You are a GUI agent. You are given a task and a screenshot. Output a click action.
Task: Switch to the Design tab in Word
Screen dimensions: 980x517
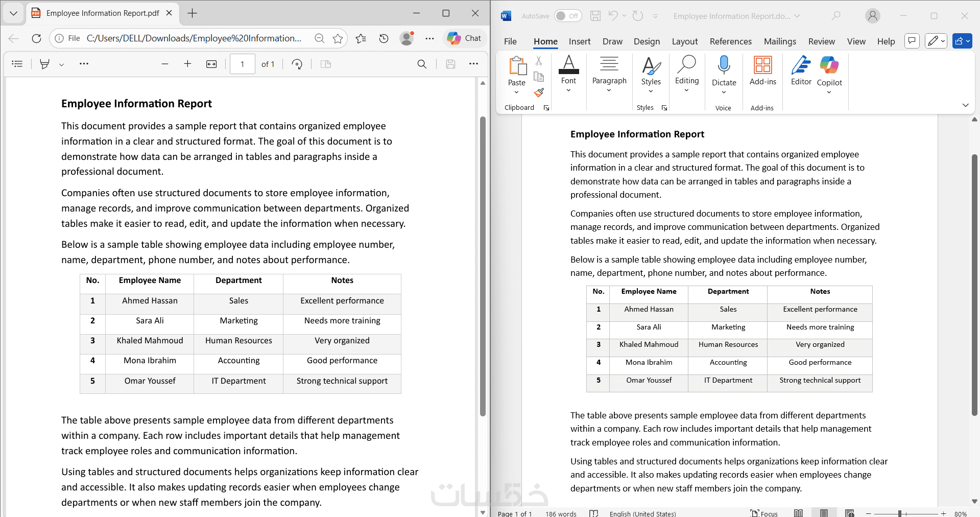click(647, 41)
